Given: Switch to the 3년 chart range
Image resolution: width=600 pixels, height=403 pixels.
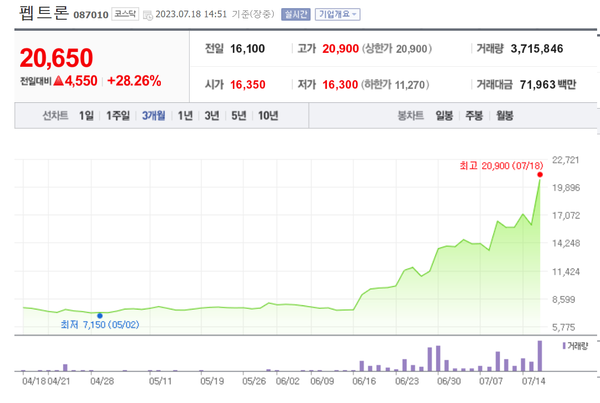Looking at the screenshot, I should [x=211, y=116].
